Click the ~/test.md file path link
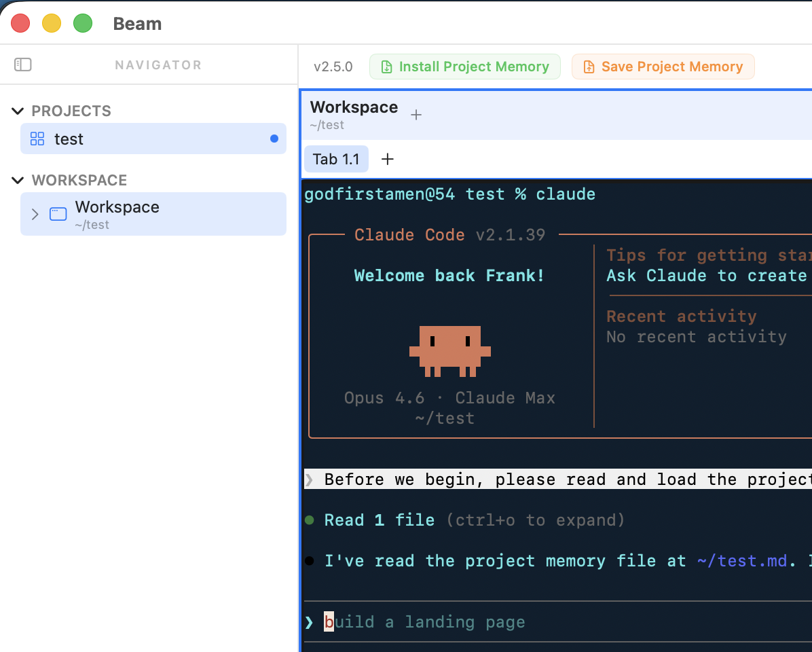The height and width of the screenshot is (652, 812). pos(741,560)
